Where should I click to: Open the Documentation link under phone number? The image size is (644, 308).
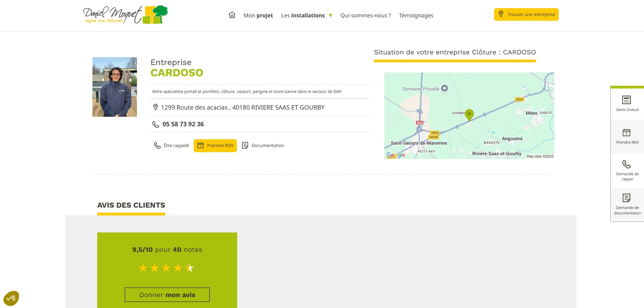point(263,146)
